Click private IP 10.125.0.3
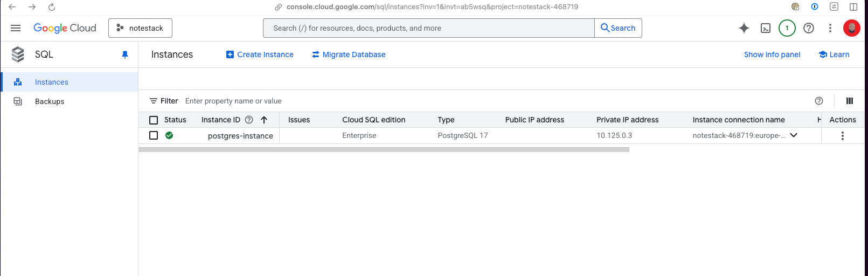The height and width of the screenshot is (276, 868). pos(614,135)
